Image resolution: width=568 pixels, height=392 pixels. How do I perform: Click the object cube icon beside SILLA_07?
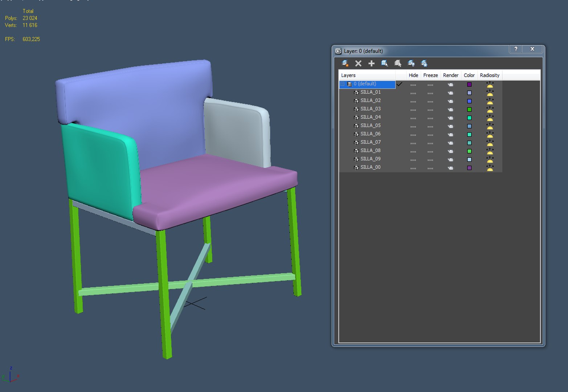356,142
